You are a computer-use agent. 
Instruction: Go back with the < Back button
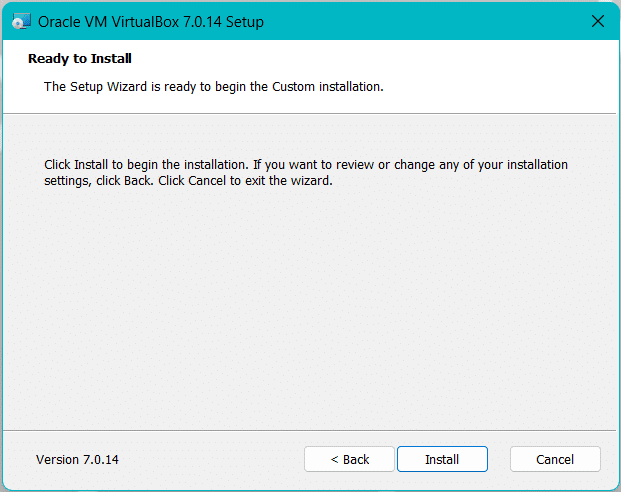tap(349, 459)
